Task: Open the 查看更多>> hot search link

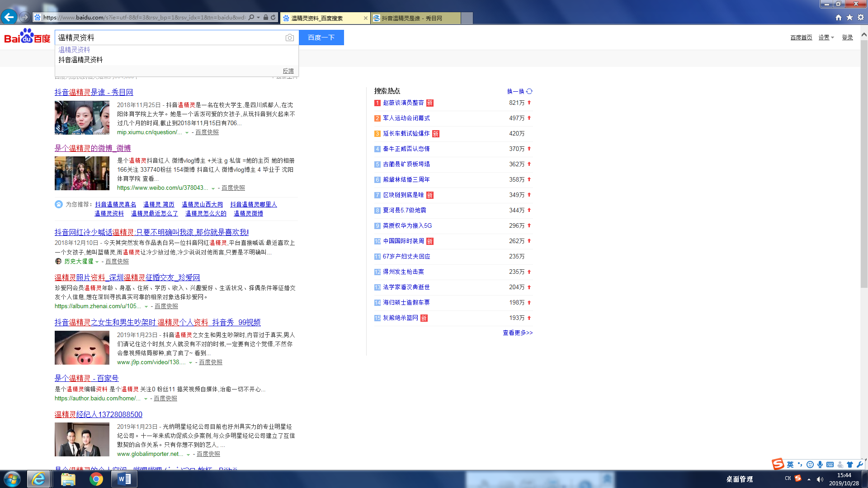Action: (518, 333)
